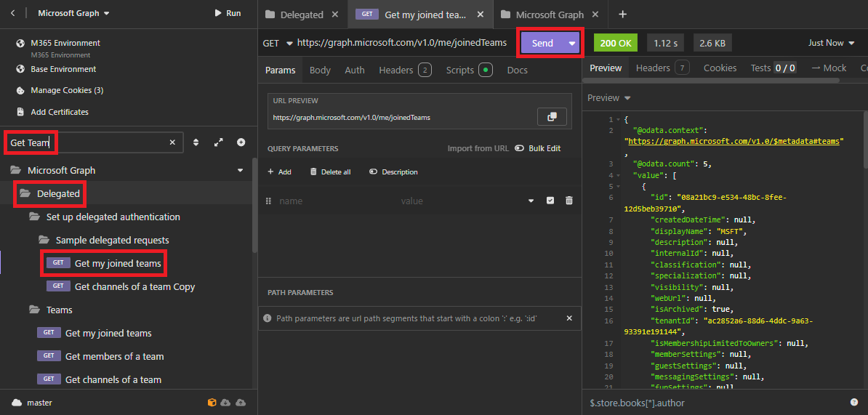Open the request Headers tab
This screenshot has width=868, height=415.
[x=405, y=70]
